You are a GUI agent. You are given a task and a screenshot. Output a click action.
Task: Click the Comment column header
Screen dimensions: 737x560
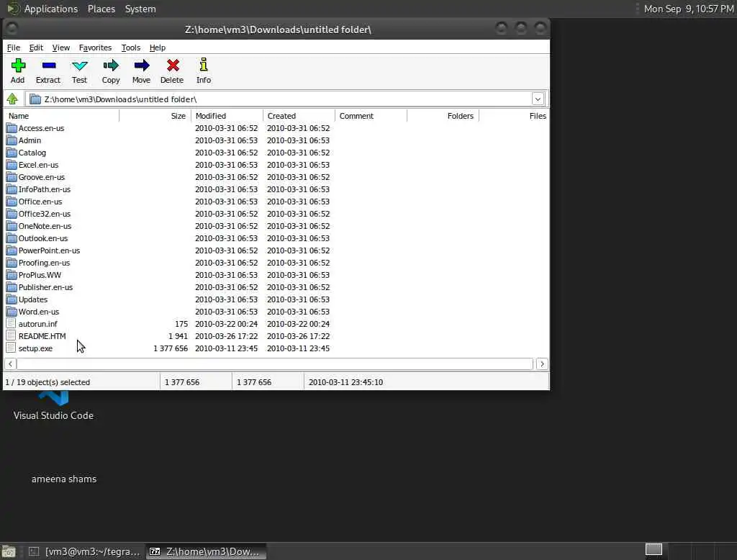pyautogui.click(x=371, y=116)
